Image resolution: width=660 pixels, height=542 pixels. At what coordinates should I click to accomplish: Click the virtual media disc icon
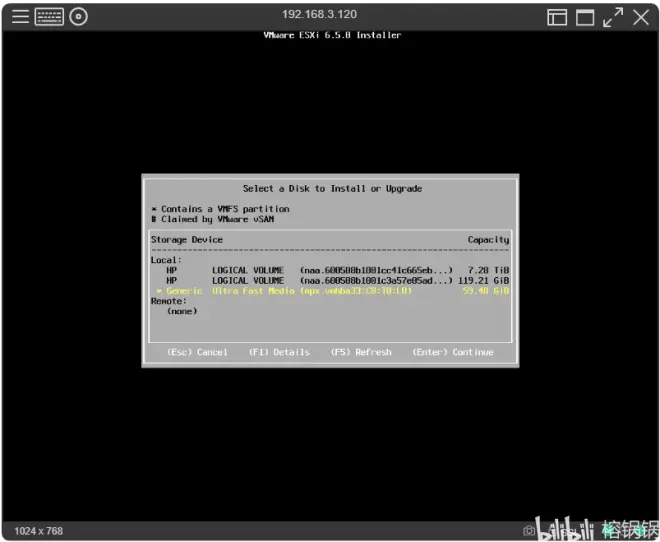point(78,17)
